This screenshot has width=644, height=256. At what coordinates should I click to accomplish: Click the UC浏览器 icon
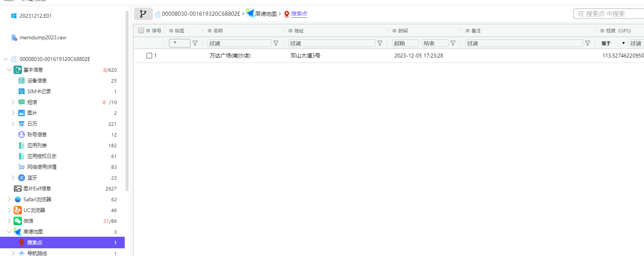(18, 210)
